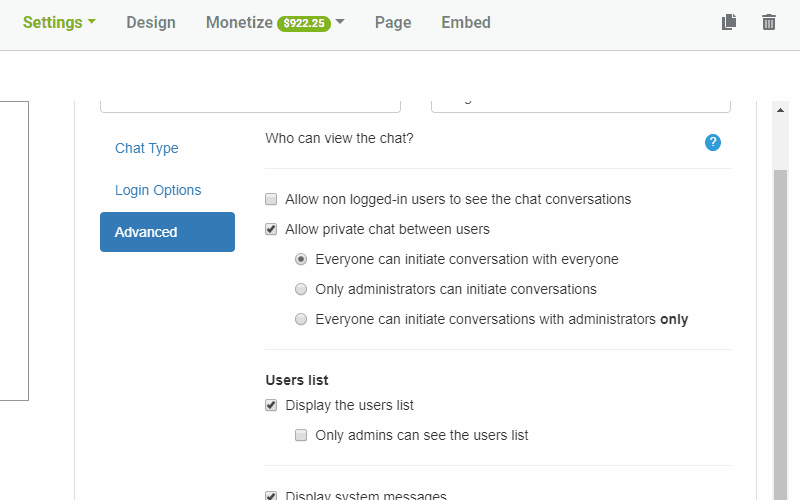This screenshot has width=800, height=500.
Task: Click the copy/duplicate chat icon
Action: pyautogui.click(x=729, y=22)
